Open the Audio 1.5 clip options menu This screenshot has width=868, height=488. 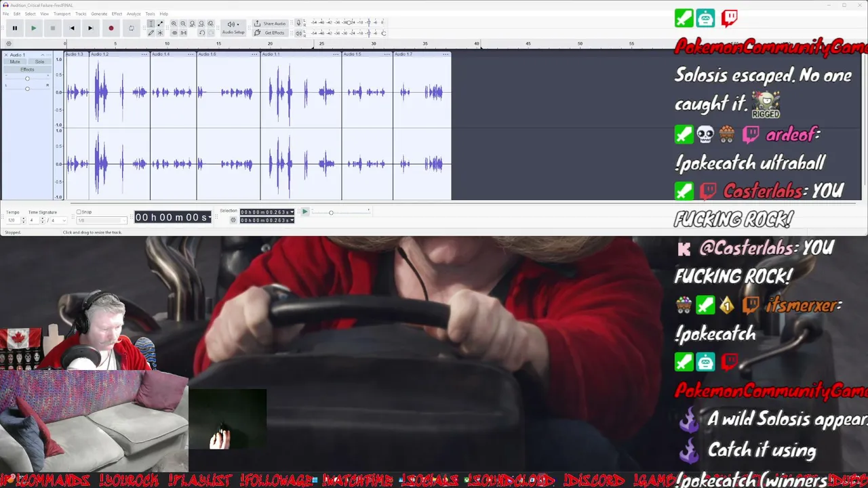point(387,54)
